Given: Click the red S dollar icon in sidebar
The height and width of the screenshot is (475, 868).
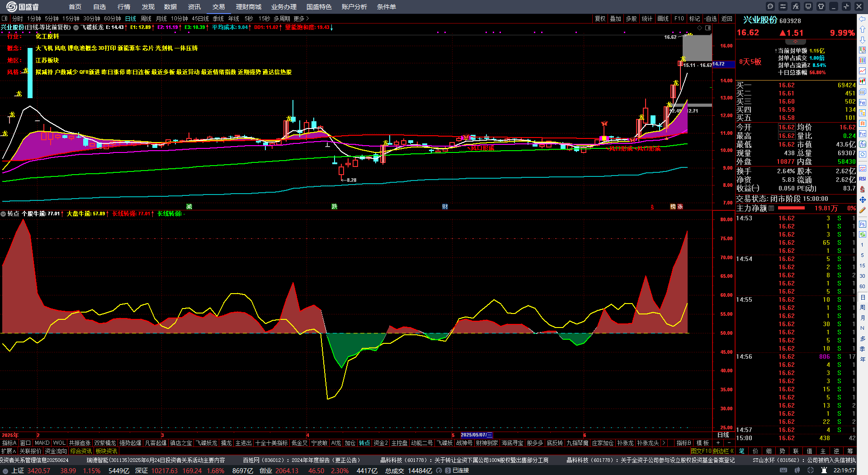Looking at the screenshot, I should pos(863,189).
